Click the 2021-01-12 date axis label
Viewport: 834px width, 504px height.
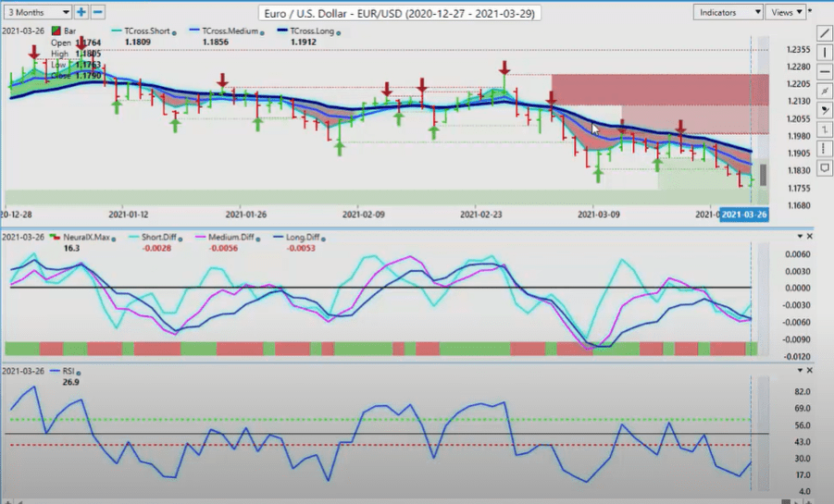click(128, 215)
